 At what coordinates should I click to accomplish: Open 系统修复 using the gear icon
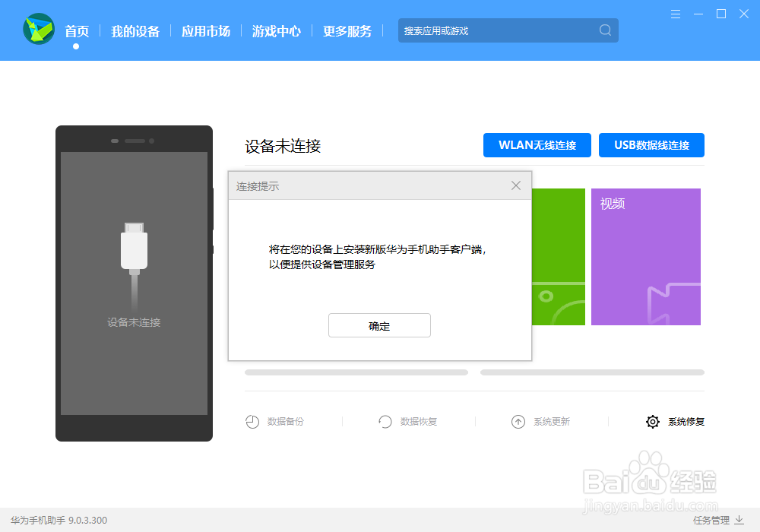pos(652,421)
